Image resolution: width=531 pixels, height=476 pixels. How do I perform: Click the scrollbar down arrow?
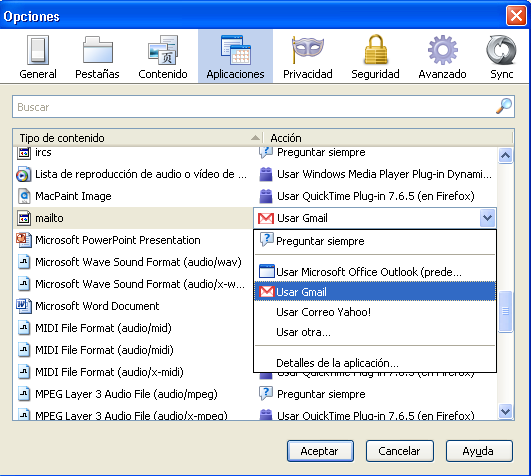505,411
